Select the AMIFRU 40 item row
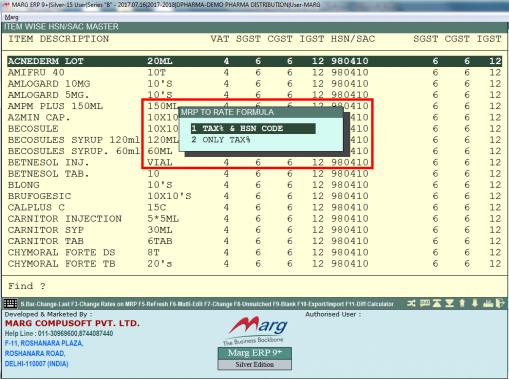The height and width of the screenshot is (379, 509). (x=254, y=72)
